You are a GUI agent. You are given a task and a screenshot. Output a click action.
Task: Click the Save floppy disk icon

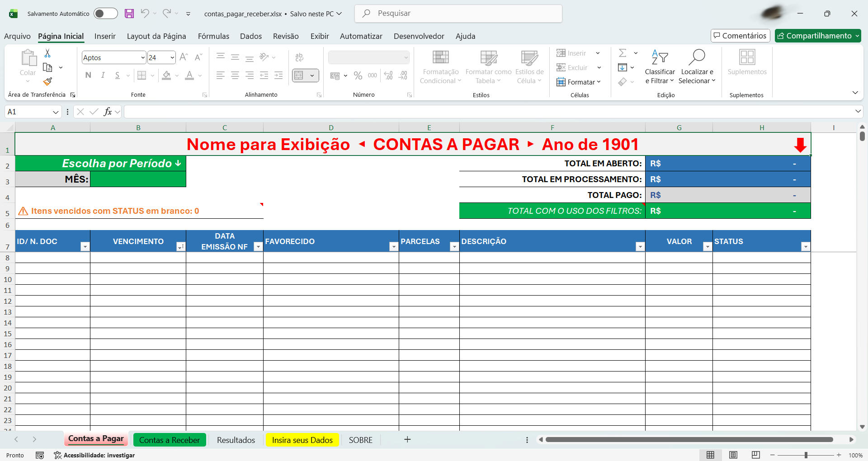129,14
